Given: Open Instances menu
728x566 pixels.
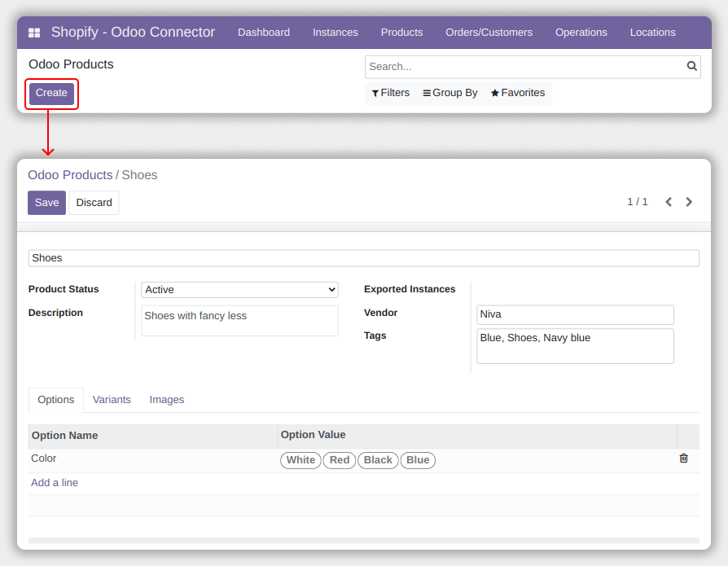Looking at the screenshot, I should point(335,33).
